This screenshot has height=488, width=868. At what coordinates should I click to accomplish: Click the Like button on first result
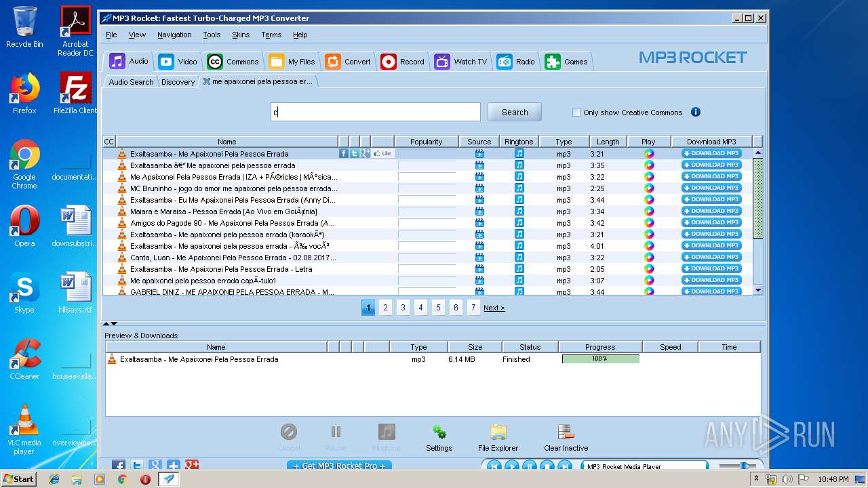(383, 153)
